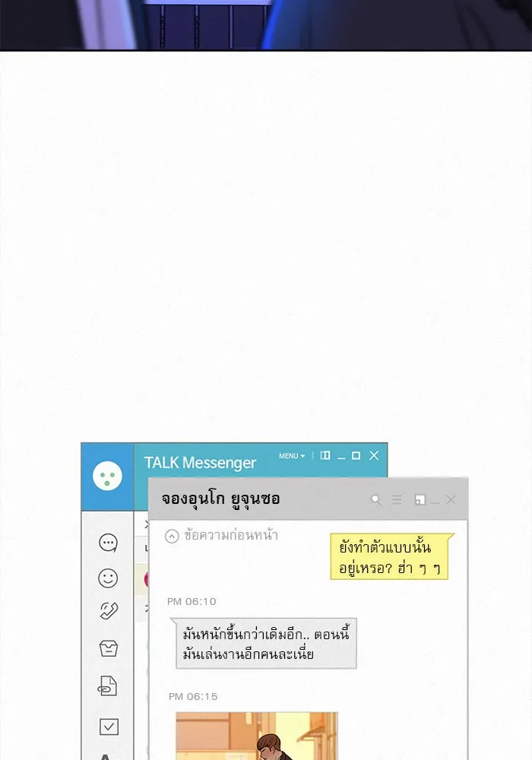
Task: Expand the MENU dropdown in TALK Messenger
Action: coord(292,455)
